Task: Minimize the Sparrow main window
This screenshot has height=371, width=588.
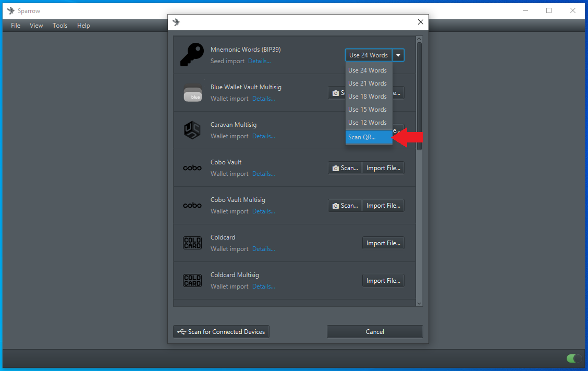Action: point(525,10)
